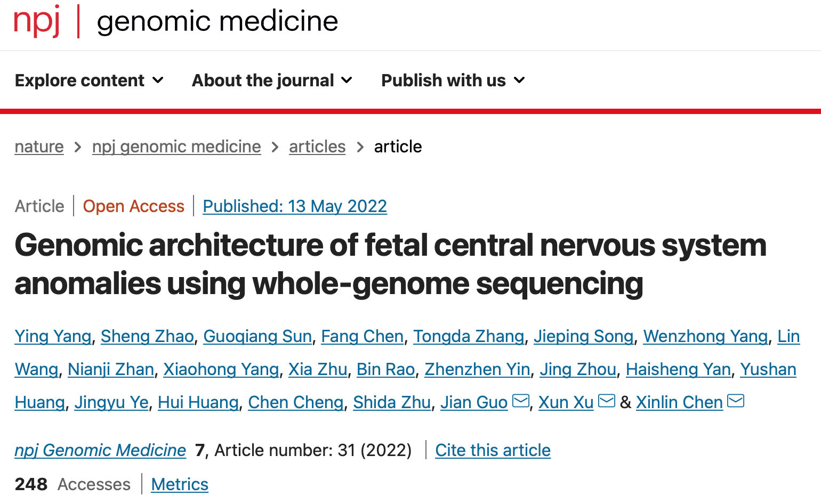
Task: Open author Xinlin Chen's profile
Action: coord(679,402)
